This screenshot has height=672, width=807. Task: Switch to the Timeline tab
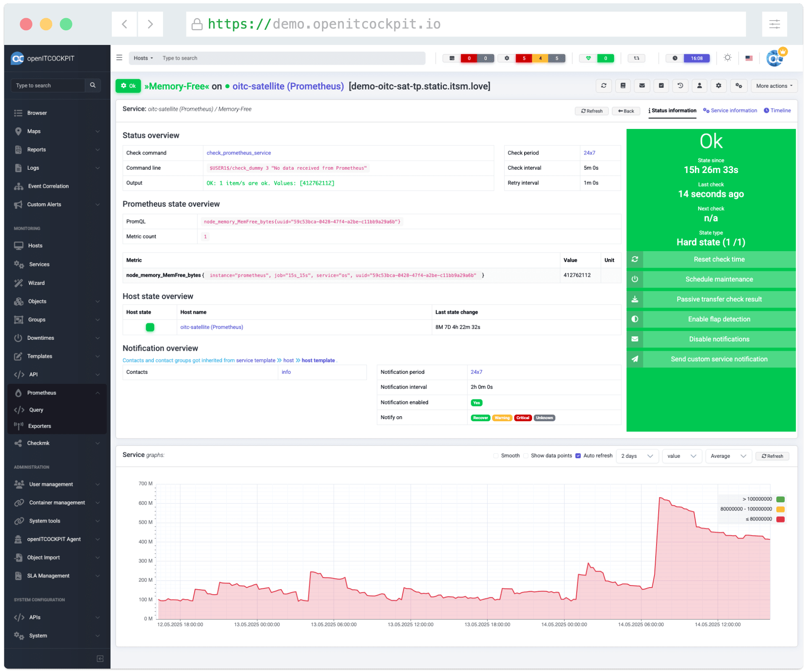[x=777, y=110]
